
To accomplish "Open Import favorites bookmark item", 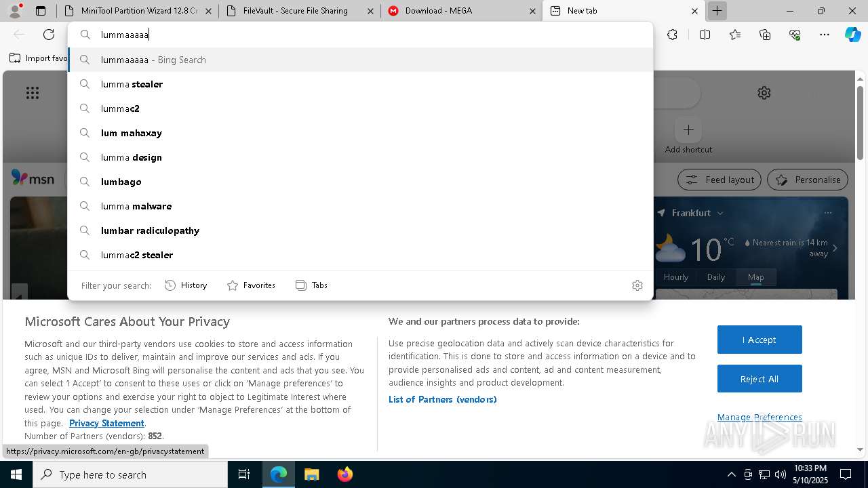I will pos(38,58).
